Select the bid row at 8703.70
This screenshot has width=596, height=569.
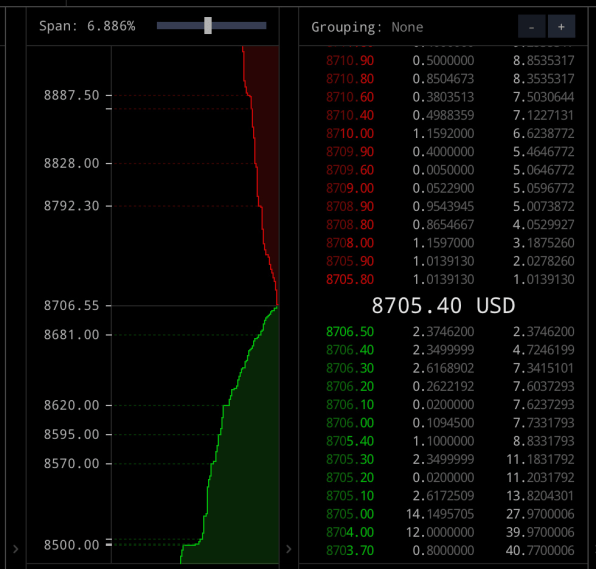click(x=450, y=550)
